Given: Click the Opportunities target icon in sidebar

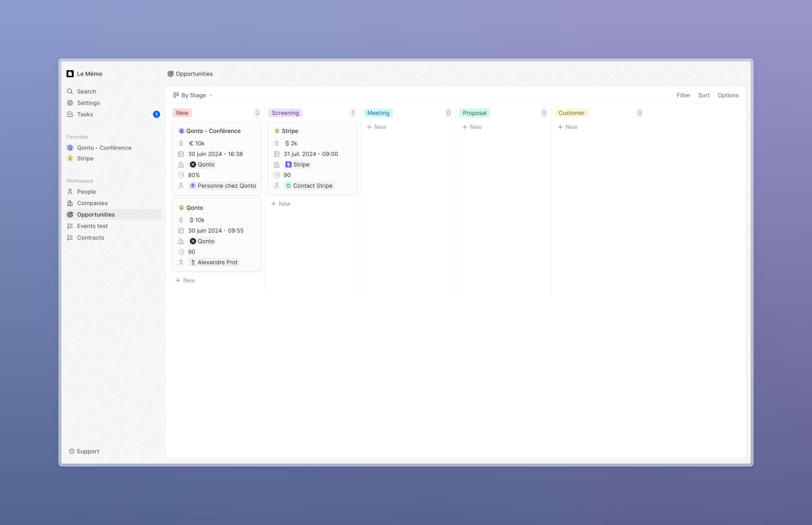Looking at the screenshot, I should click(x=70, y=215).
